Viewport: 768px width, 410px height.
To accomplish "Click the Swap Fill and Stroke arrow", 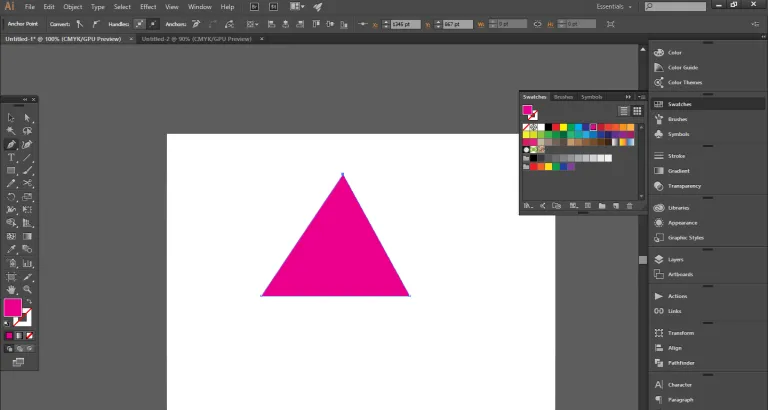I will click(x=29, y=301).
